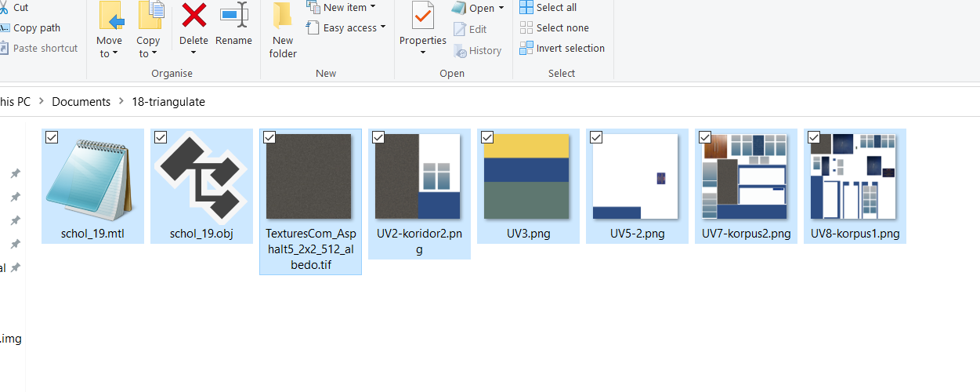This screenshot has width=980, height=392.
Task: Click the Select all text label
Action: point(556,7)
